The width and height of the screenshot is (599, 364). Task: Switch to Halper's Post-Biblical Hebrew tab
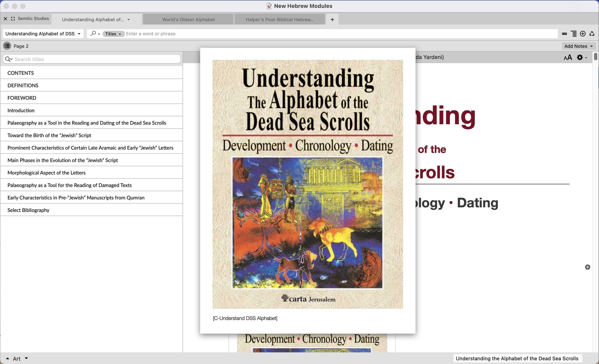280,20
